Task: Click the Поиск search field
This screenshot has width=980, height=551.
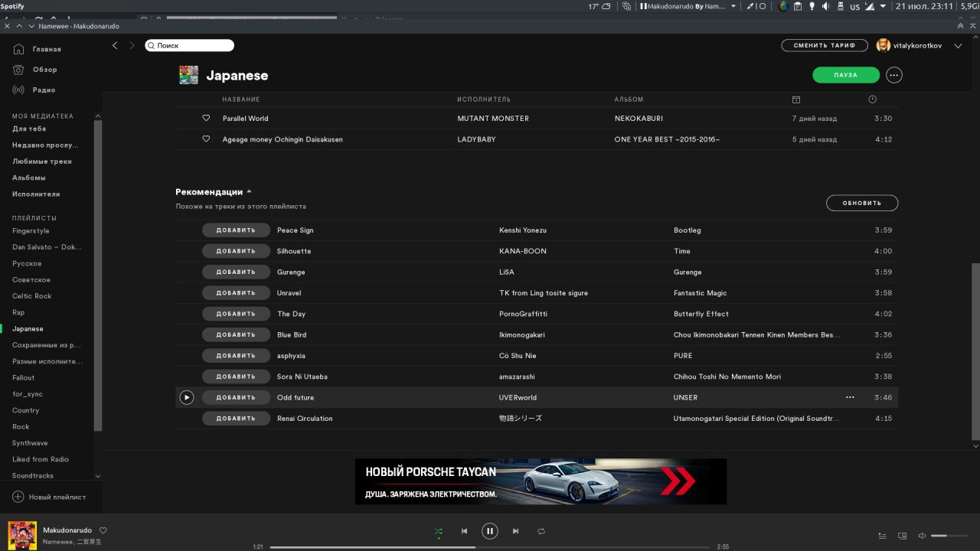Action: tap(190, 46)
